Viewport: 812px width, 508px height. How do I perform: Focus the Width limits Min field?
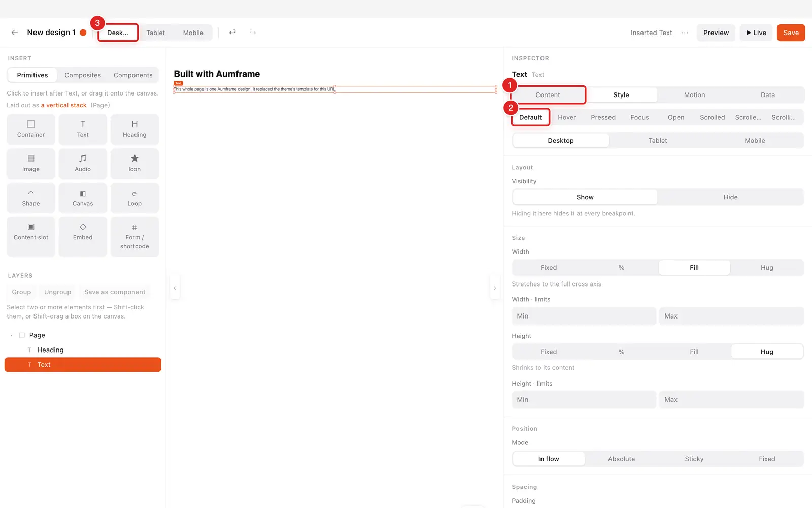(x=584, y=316)
